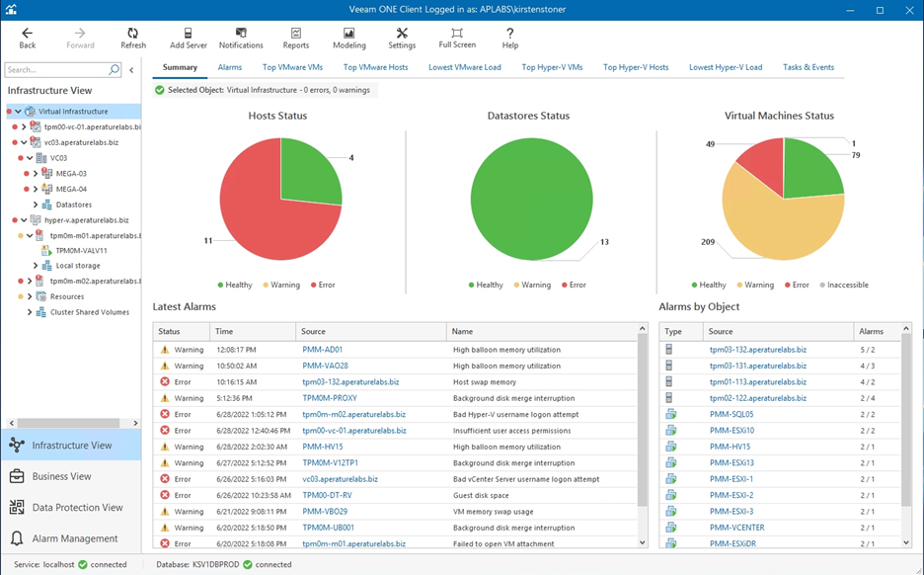
Task: Click the 'Guest disk space' alarm name
Action: (481, 495)
